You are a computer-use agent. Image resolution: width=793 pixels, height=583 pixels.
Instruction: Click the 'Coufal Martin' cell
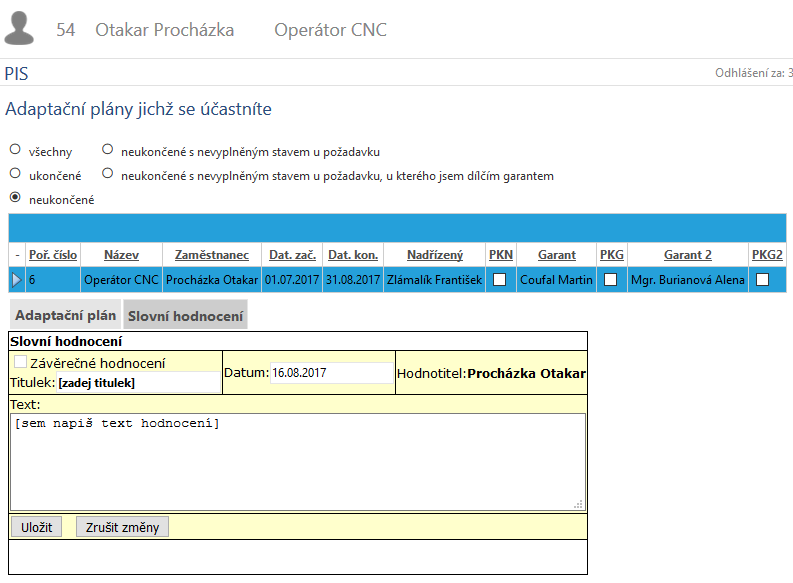coord(556,280)
